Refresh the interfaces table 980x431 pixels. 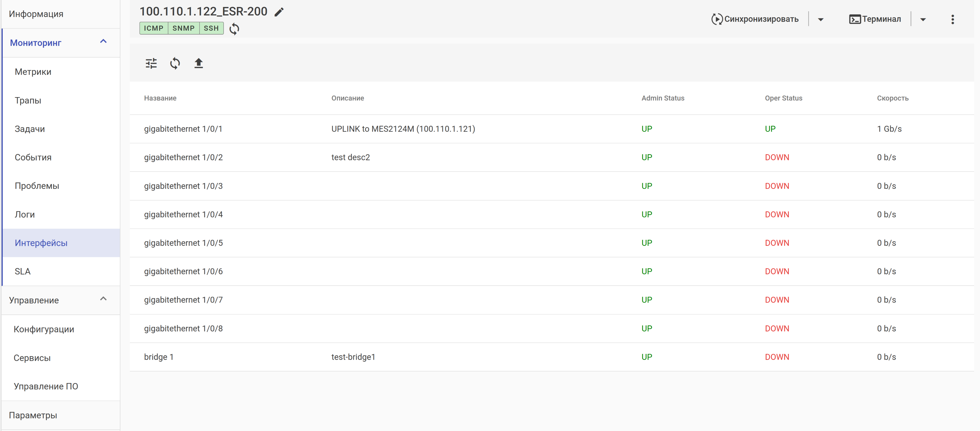[175, 63]
